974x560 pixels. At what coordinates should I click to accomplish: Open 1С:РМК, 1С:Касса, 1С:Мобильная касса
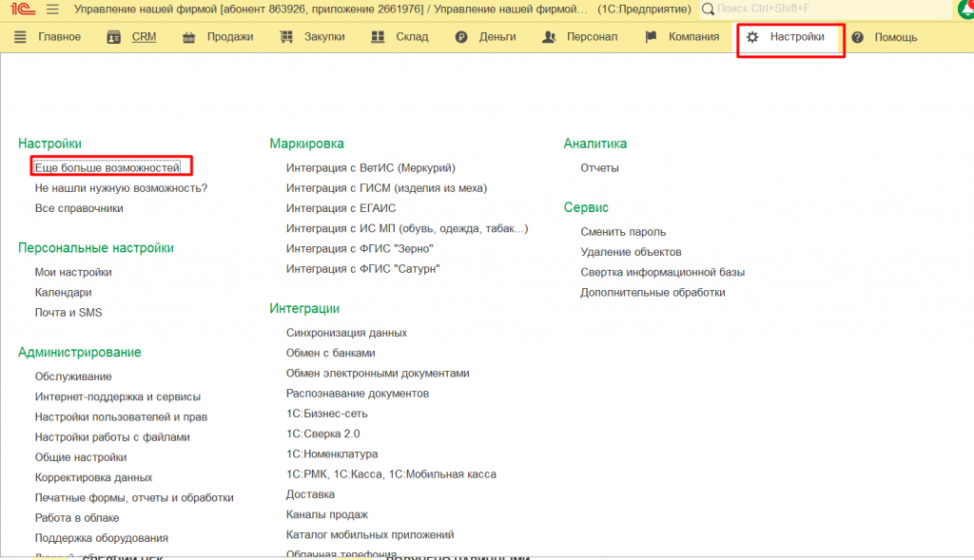pyautogui.click(x=391, y=474)
